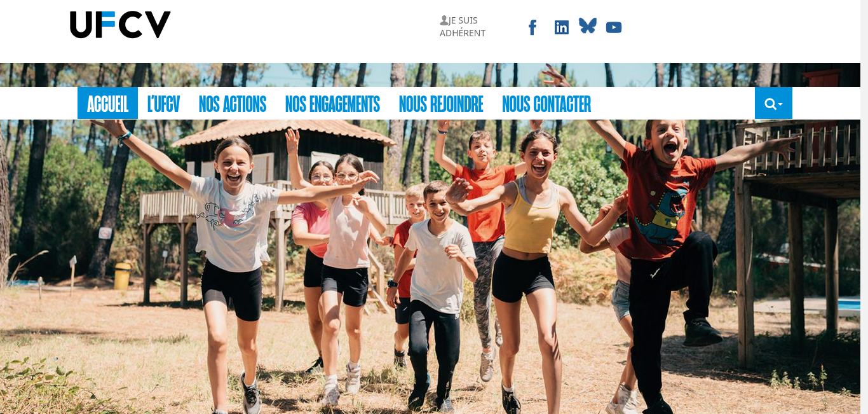This screenshot has width=868, height=414.
Task: Click the user silhouette icon beside JE SUIS ADHÉRENT
Action: [444, 20]
